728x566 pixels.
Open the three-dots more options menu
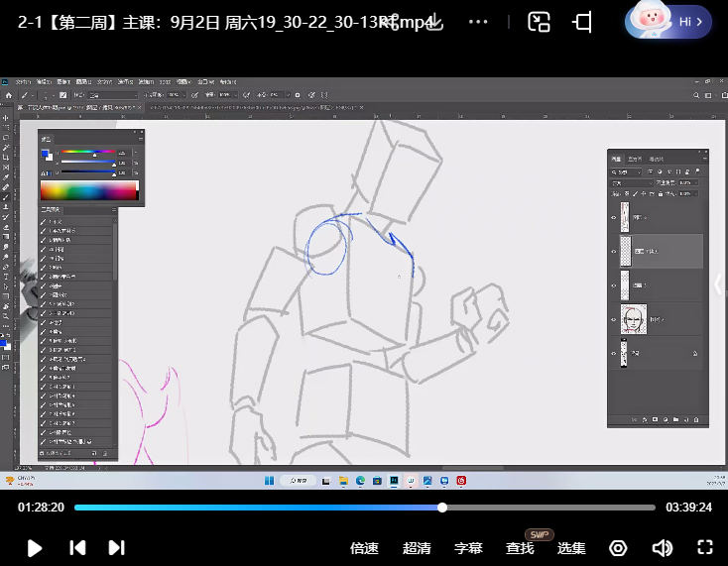pos(477,22)
